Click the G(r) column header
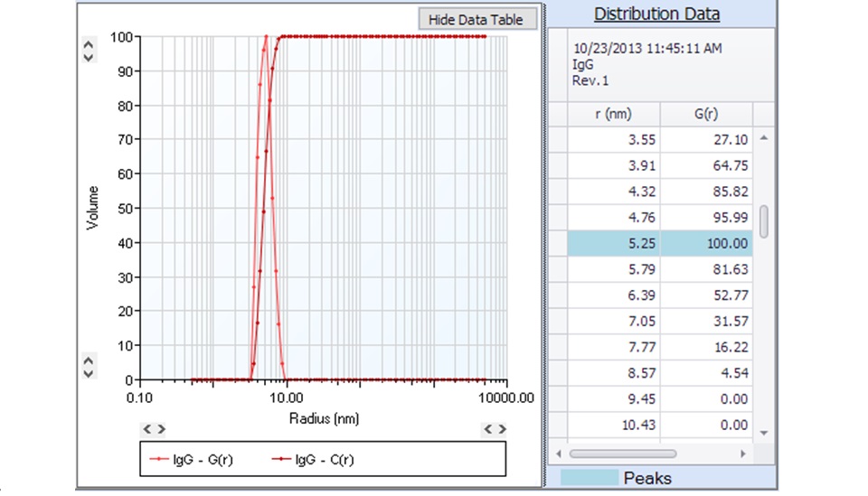The image size is (868, 496). pos(706,114)
